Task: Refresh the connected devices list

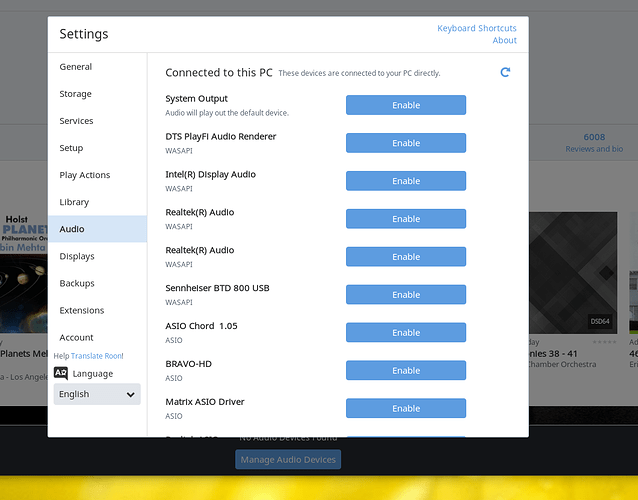Action: pos(505,72)
